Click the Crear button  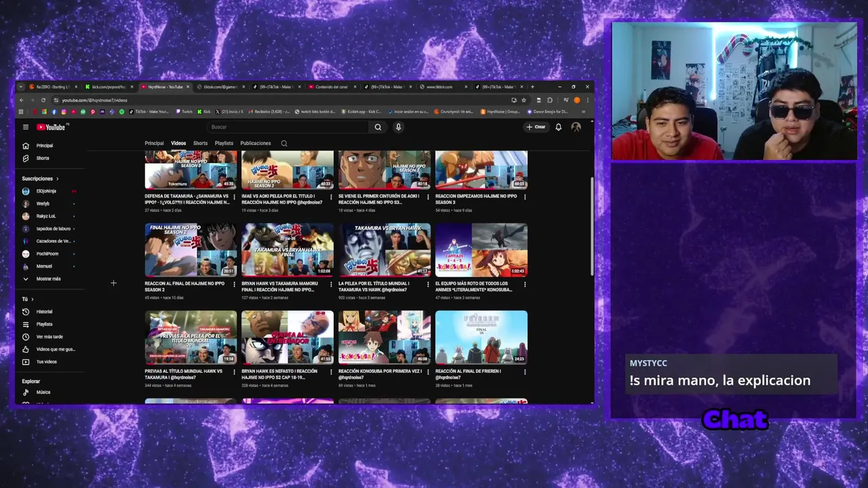pyautogui.click(x=536, y=127)
